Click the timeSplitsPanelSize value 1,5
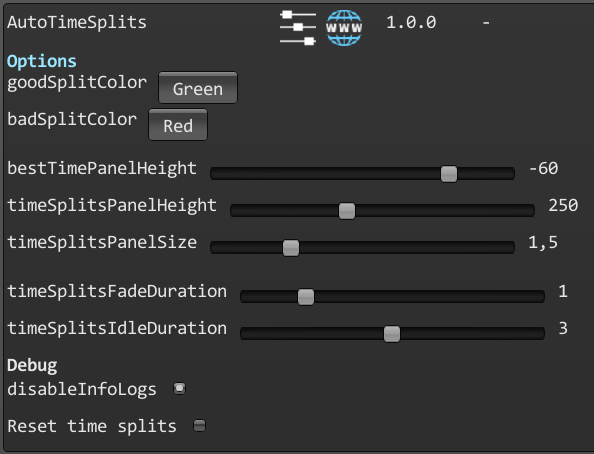Image resolution: width=594 pixels, height=454 pixels. click(543, 242)
